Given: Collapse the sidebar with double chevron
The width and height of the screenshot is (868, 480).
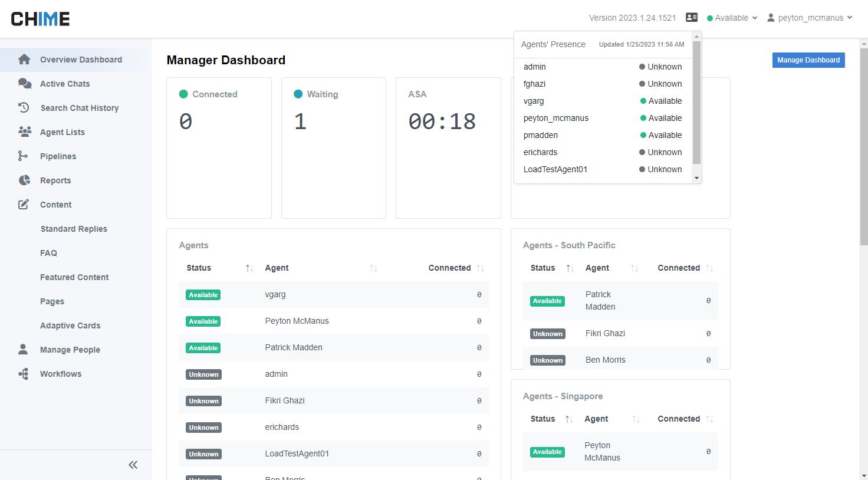Looking at the screenshot, I should [x=133, y=465].
